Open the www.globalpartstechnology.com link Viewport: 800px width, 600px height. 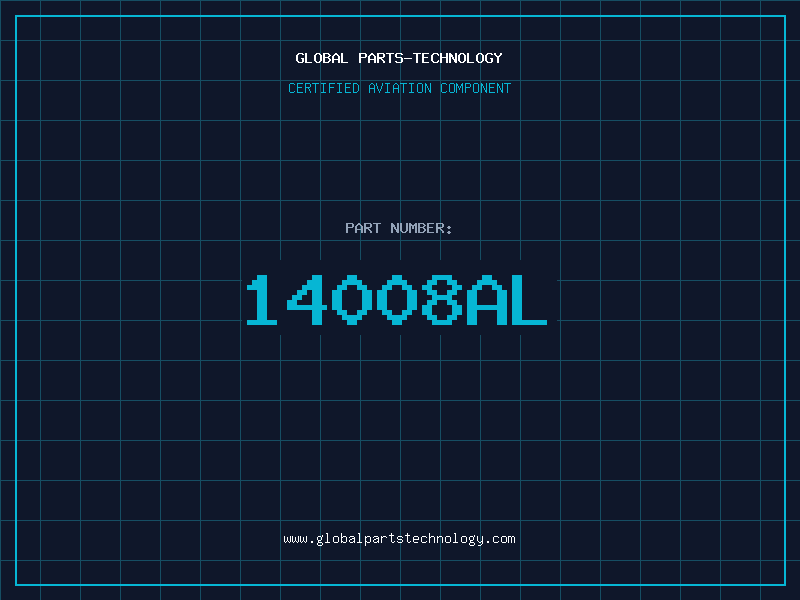(399, 539)
